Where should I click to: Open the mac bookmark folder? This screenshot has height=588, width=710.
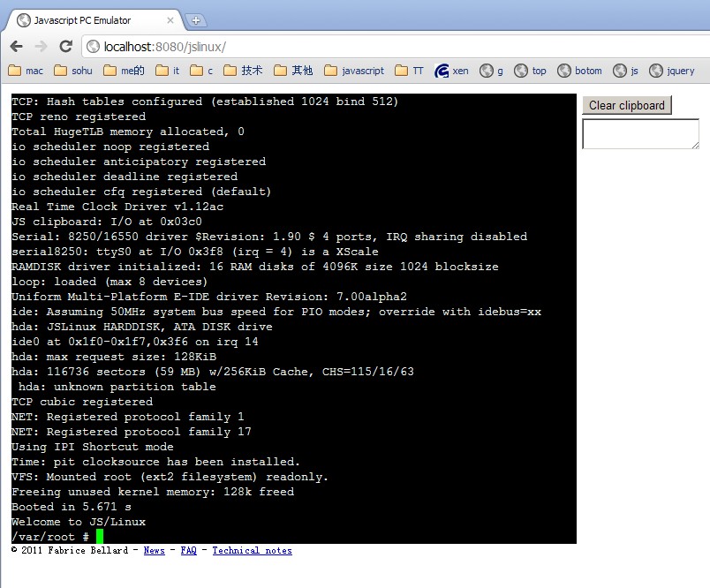[26, 71]
